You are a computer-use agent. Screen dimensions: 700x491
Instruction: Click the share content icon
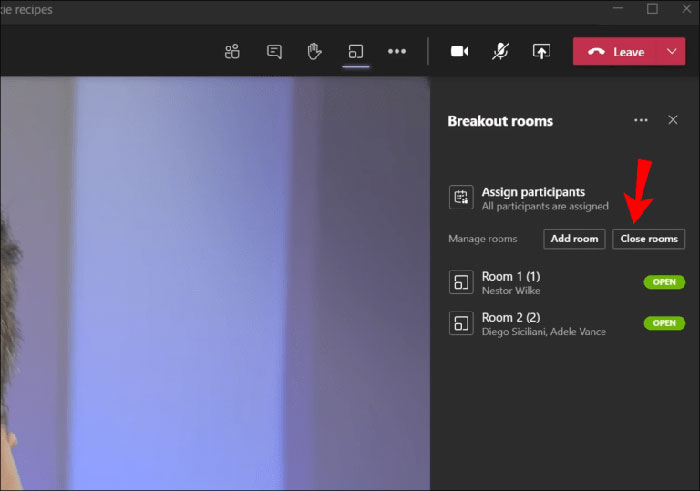coord(541,52)
